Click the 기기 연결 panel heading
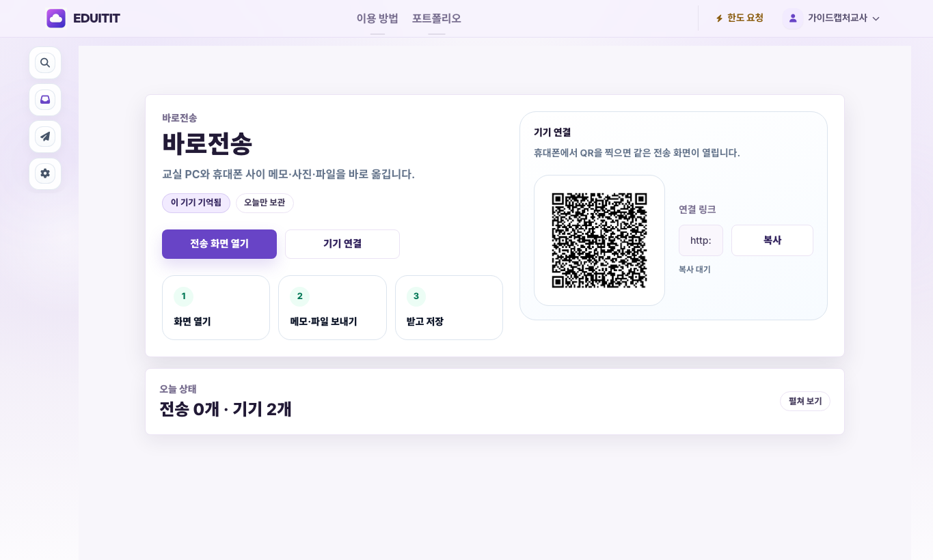Image resolution: width=933 pixels, height=560 pixels. point(552,132)
